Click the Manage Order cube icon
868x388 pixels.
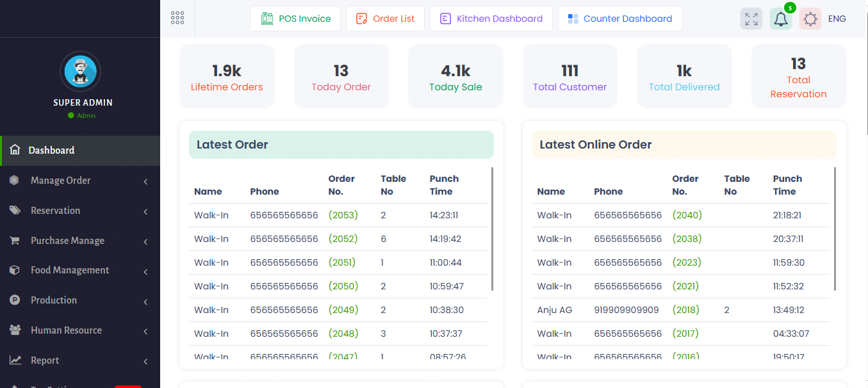[x=14, y=181]
